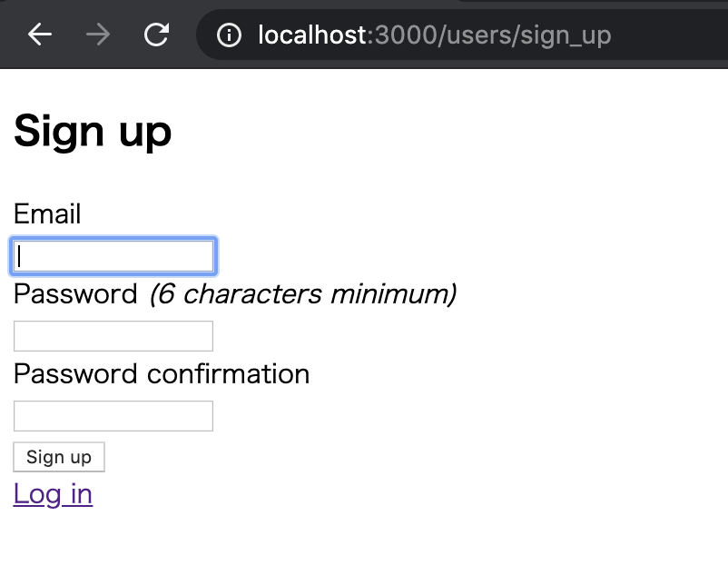This screenshot has width=728, height=585.
Task: Follow the Log in link
Action: click(x=53, y=493)
